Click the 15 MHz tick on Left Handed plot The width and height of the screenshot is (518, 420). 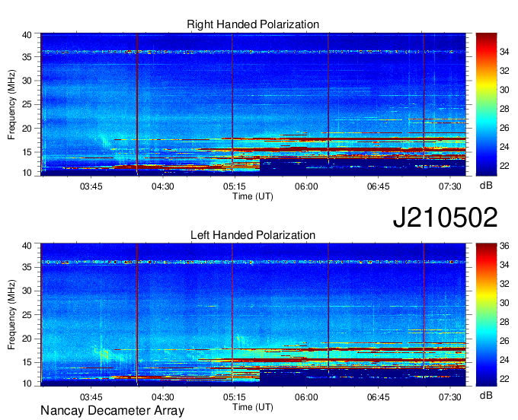coord(27,363)
